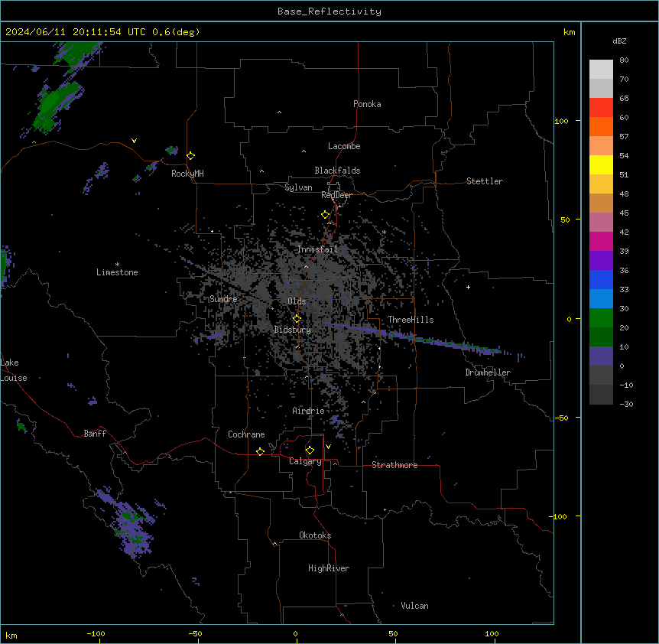Click the -30 value in dBZ legend
Screen dimensions: 659x644
[x=626, y=404]
